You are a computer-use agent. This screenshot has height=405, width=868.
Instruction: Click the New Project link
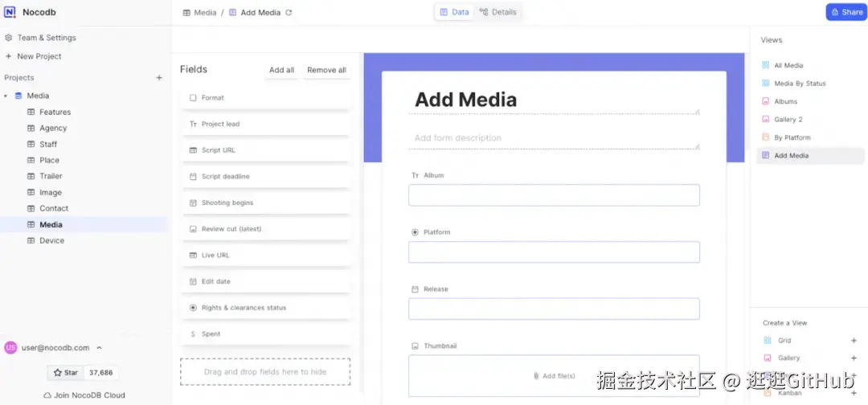click(x=33, y=56)
